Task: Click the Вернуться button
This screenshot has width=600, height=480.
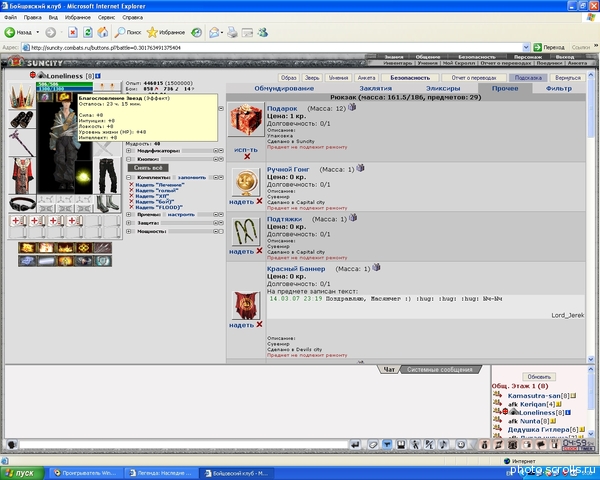Action: [568, 78]
